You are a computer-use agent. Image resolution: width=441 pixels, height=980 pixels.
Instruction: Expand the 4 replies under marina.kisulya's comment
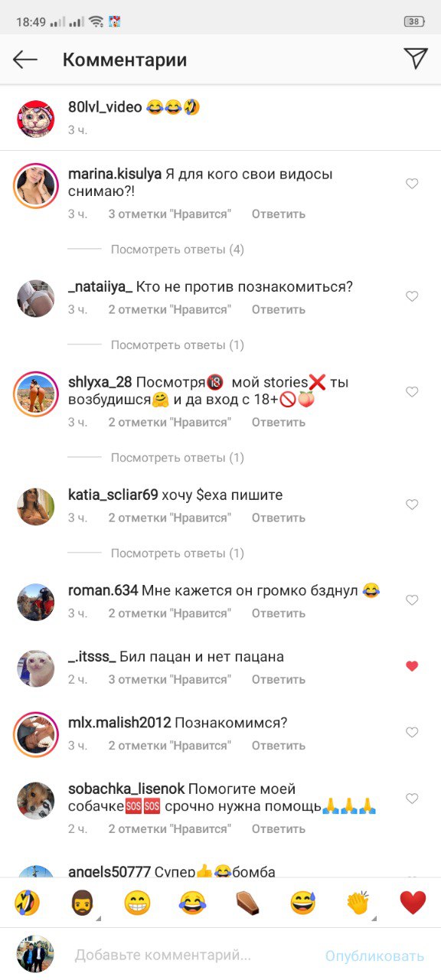[x=178, y=250]
